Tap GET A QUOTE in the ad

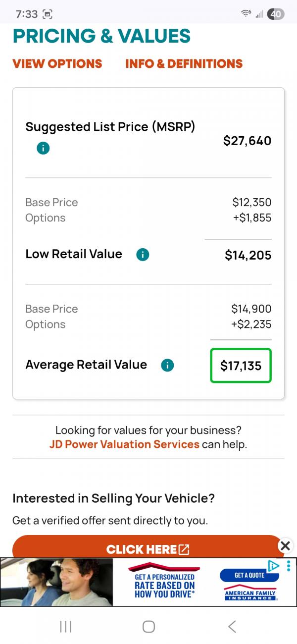pyautogui.click(x=249, y=575)
